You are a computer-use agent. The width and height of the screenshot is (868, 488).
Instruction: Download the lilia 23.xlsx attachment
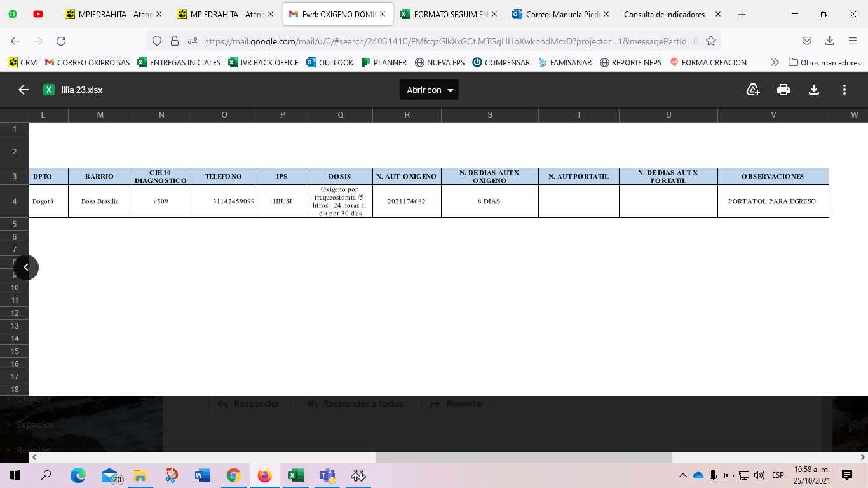pyautogui.click(x=814, y=90)
